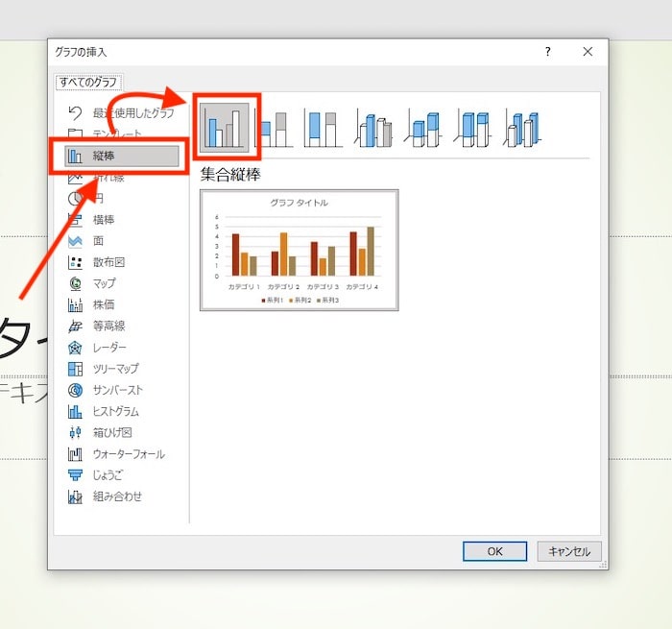This screenshot has width=672, height=629.
Task: Select 散布図 scatter chart category
Action: click(108, 262)
